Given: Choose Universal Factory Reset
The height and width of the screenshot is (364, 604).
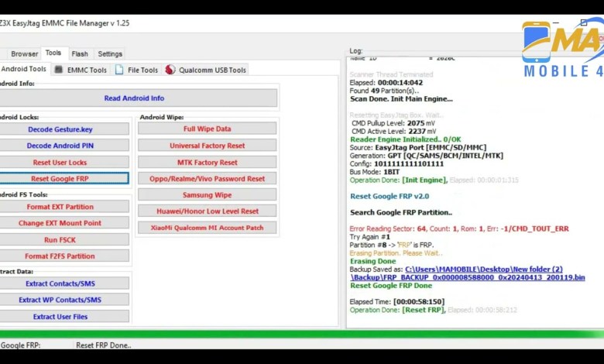Looking at the screenshot, I should (207, 146).
